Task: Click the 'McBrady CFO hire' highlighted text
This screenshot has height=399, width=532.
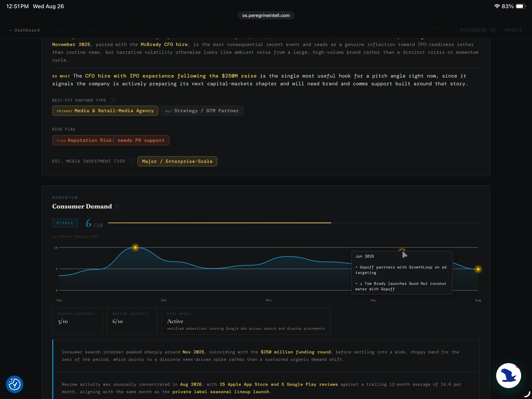Action: 164,45
